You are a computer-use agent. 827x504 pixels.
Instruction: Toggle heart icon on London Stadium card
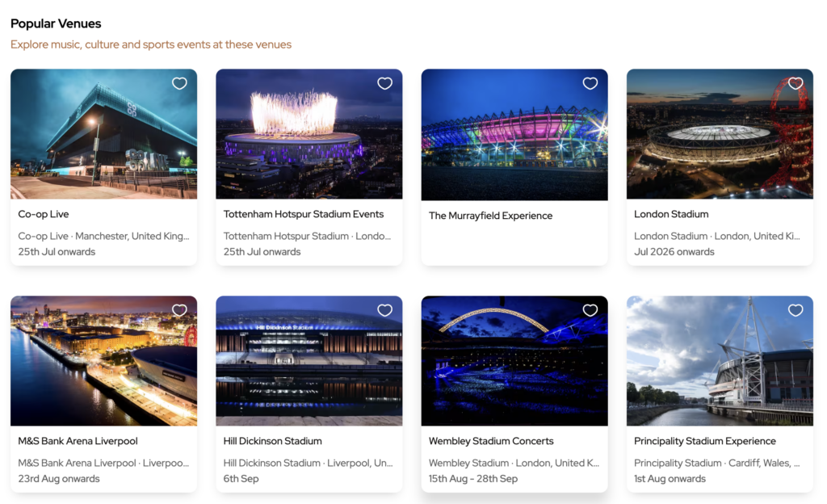[796, 83]
